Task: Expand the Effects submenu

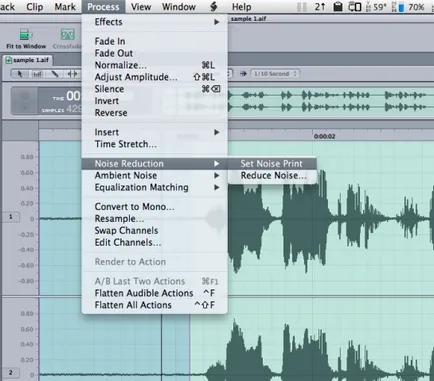Action: pyautogui.click(x=155, y=22)
